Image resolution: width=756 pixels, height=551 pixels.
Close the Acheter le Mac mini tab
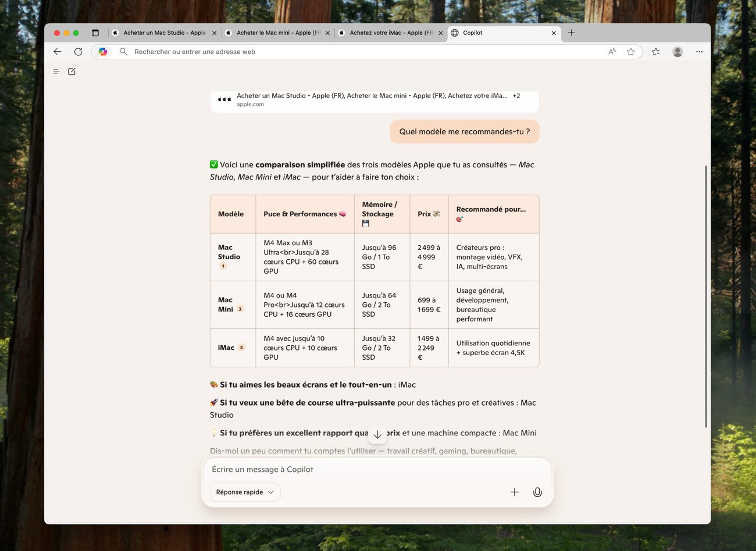pos(327,33)
